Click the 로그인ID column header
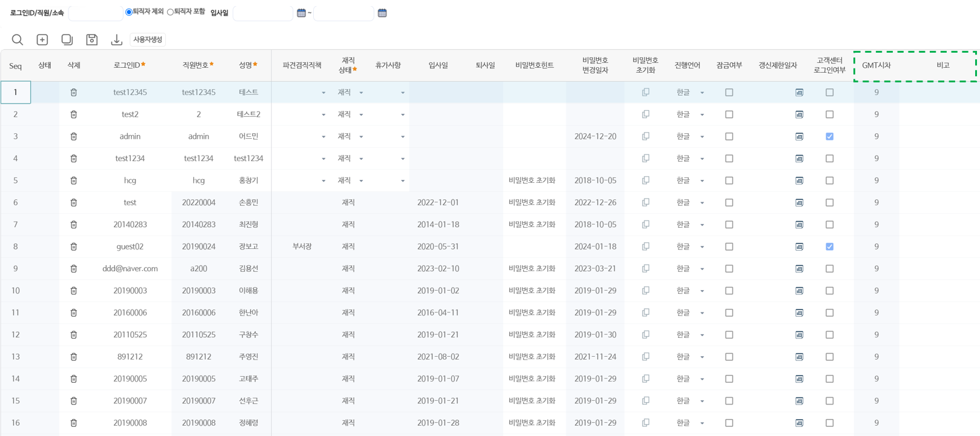 [130, 65]
